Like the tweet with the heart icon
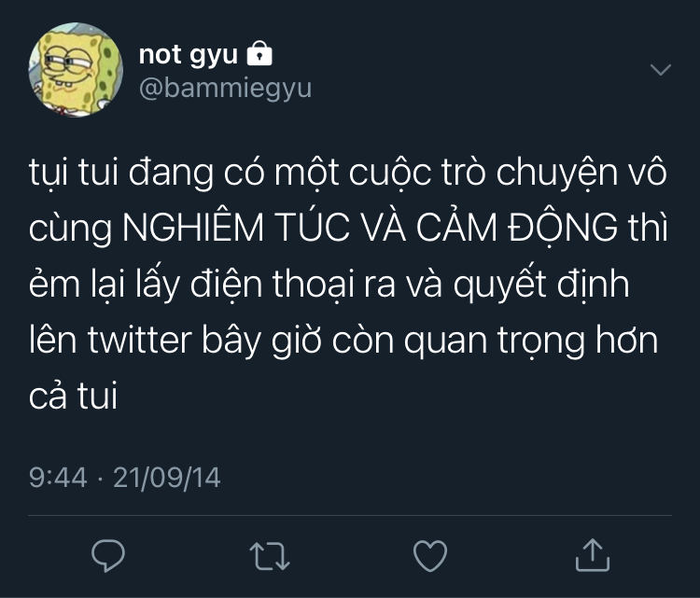700x598 pixels. 430,556
